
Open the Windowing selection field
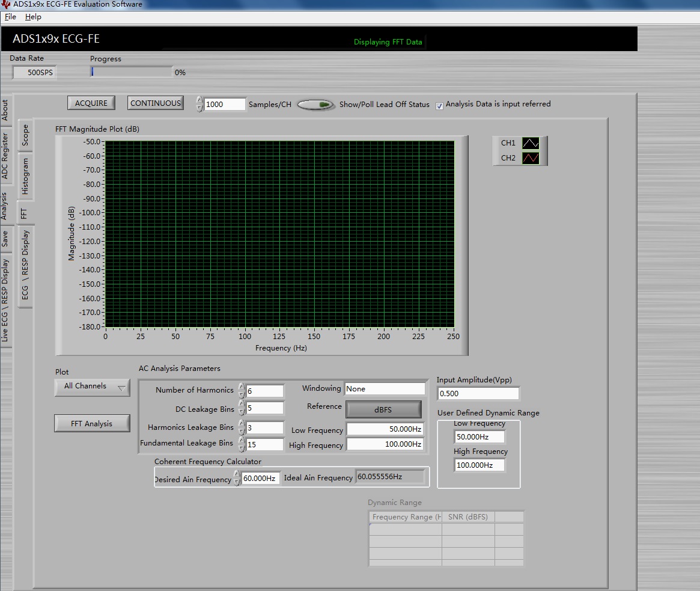click(385, 389)
